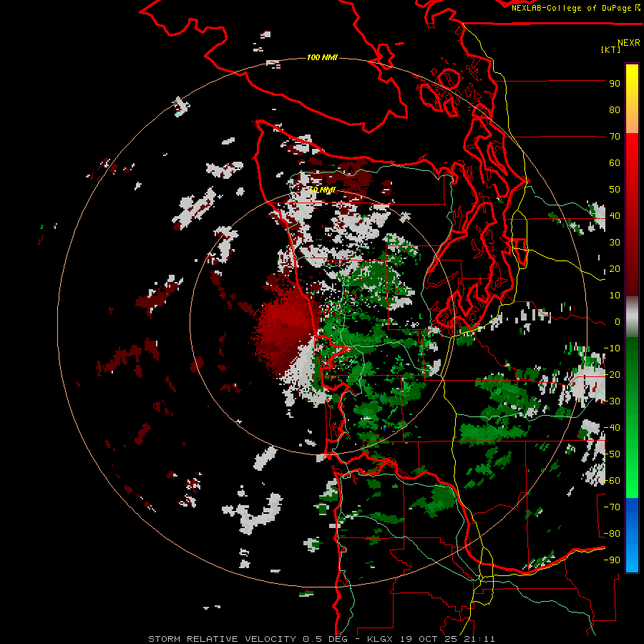Click the -60 value on the velocity scale
Image resolution: width=644 pixels, height=644 pixels.
point(612,481)
